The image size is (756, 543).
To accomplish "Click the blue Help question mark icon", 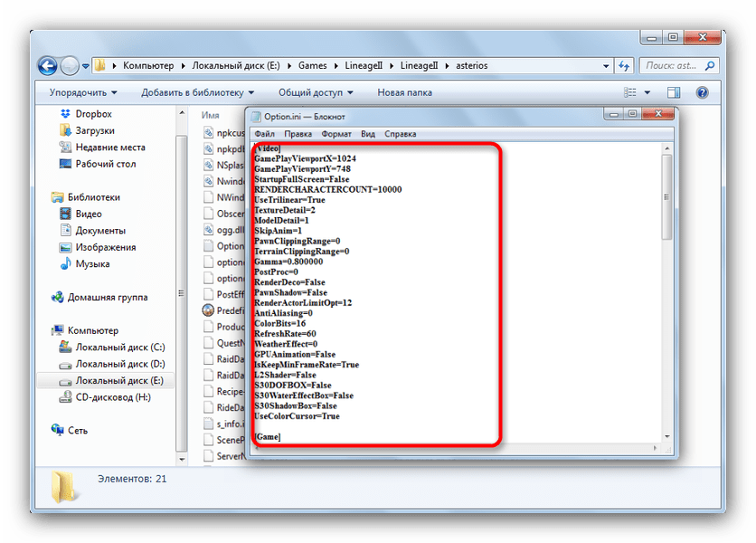I will coord(702,92).
